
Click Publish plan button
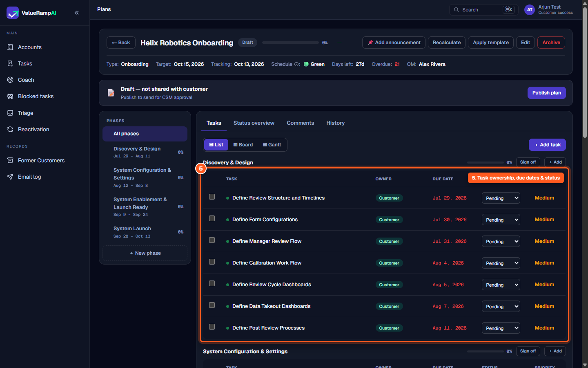point(547,93)
